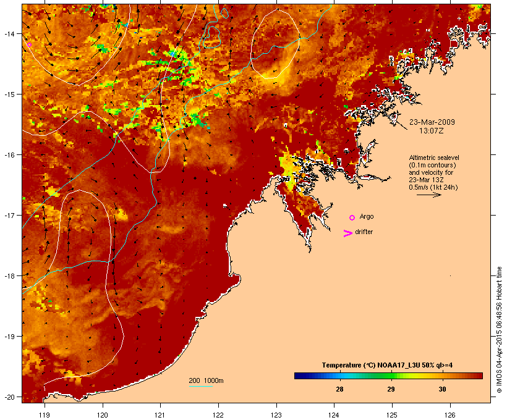Click the Temperature NOAA17_L3U title

pyautogui.click(x=387, y=365)
